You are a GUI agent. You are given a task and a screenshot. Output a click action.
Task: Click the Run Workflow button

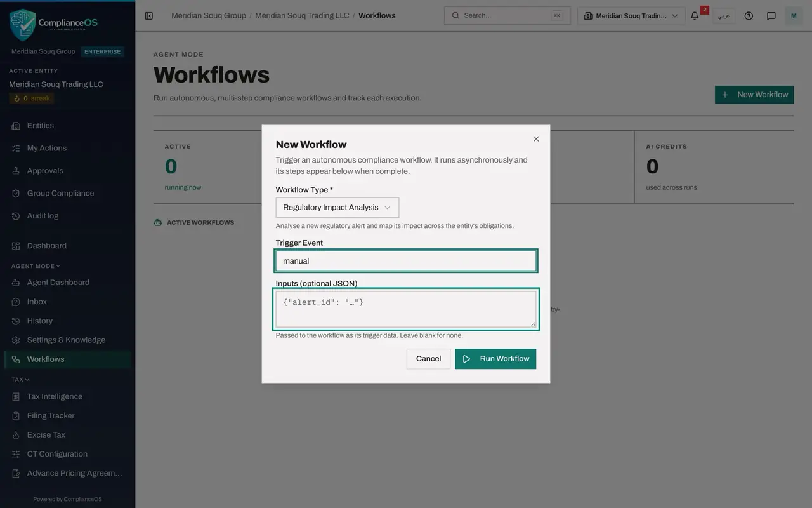pos(495,359)
